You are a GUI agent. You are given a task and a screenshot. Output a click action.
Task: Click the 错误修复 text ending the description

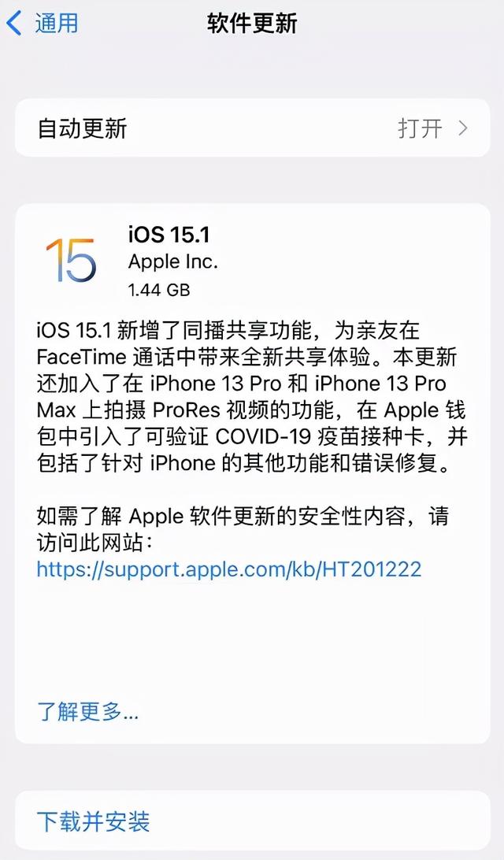click(389, 463)
